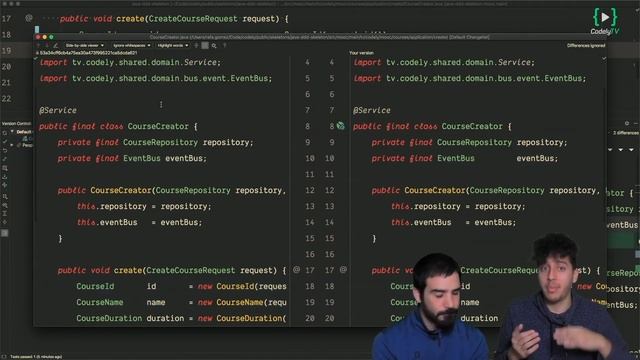640x360 pixels.
Task: Open the Ignore whitespaces dropdown
Action: click(132, 45)
